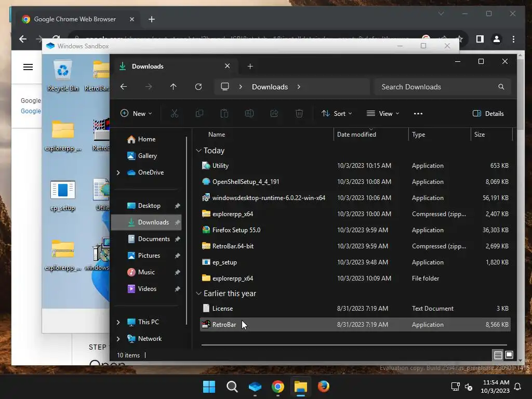
Task: Refresh the Downloads folder view
Action: coord(198,87)
